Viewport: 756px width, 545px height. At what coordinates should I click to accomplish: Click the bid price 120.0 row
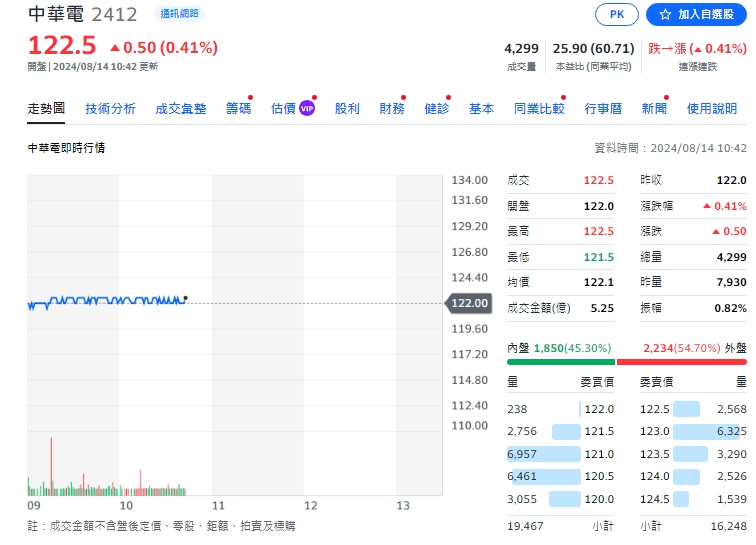click(x=560, y=499)
